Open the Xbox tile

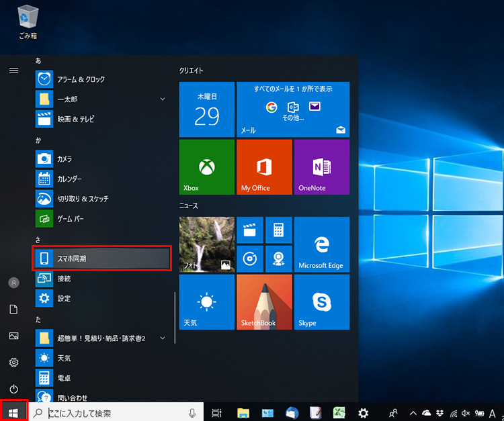[x=207, y=167]
